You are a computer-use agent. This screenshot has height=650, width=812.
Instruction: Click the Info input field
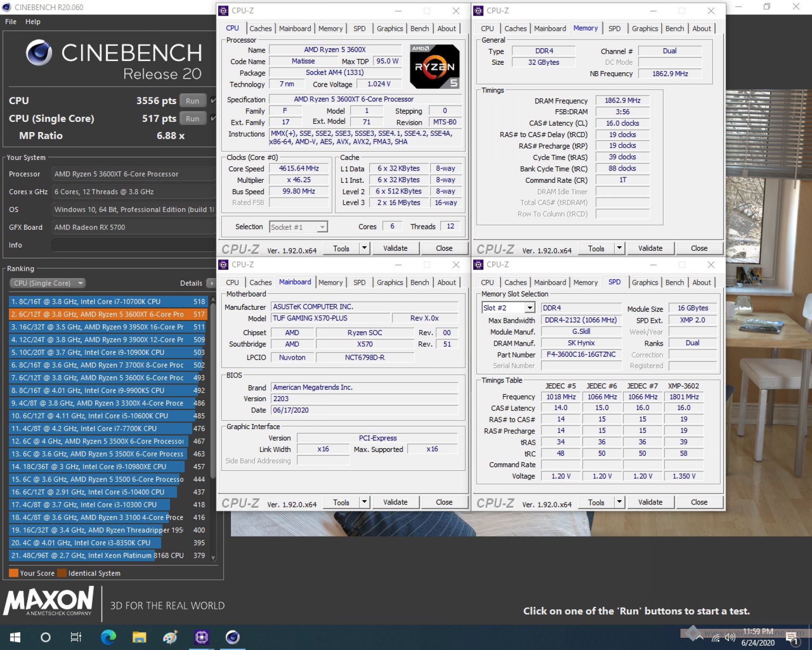tap(133, 245)
